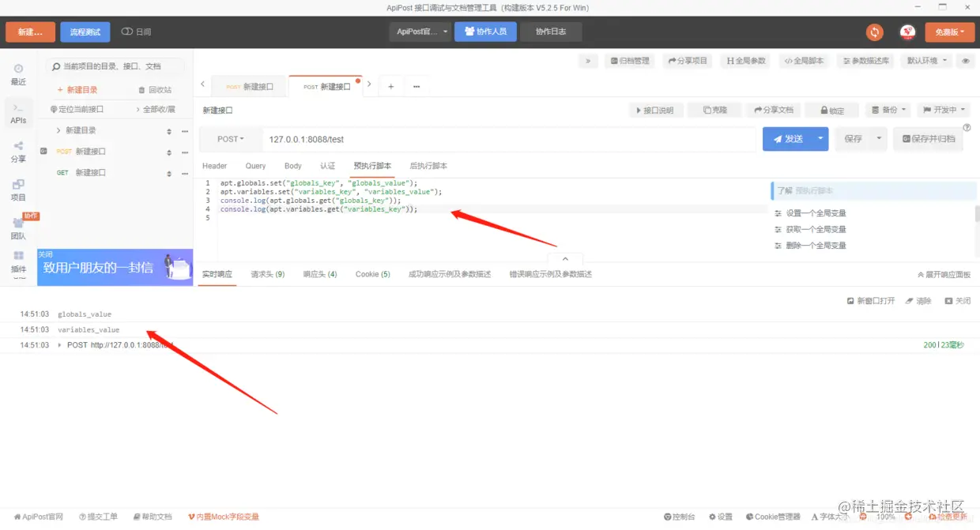Click 定位当前接口 locate current API
The height and width of the screenshot is (530, 980).
[x=77, y=109]
